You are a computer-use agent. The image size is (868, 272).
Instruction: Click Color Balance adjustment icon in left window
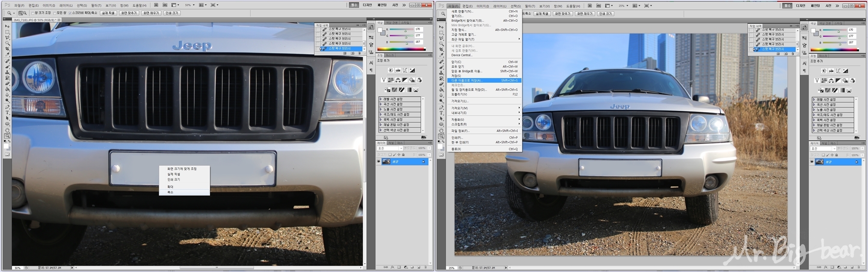point(398,80)
